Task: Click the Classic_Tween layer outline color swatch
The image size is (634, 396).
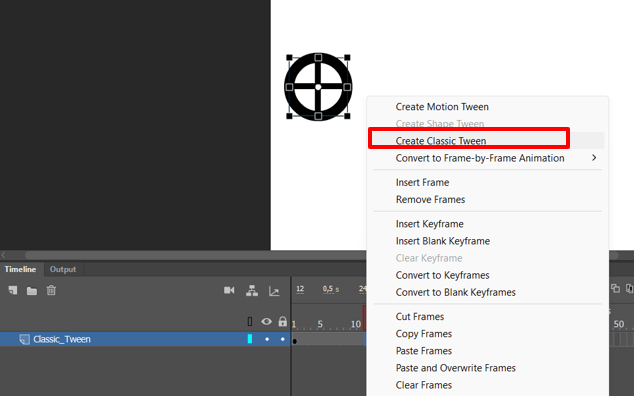Action: (x=250, y=339)
